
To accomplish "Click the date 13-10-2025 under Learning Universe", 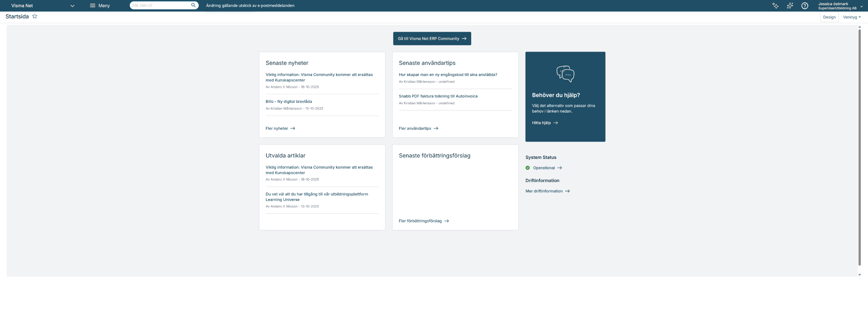I will click(x=310, y=207).
